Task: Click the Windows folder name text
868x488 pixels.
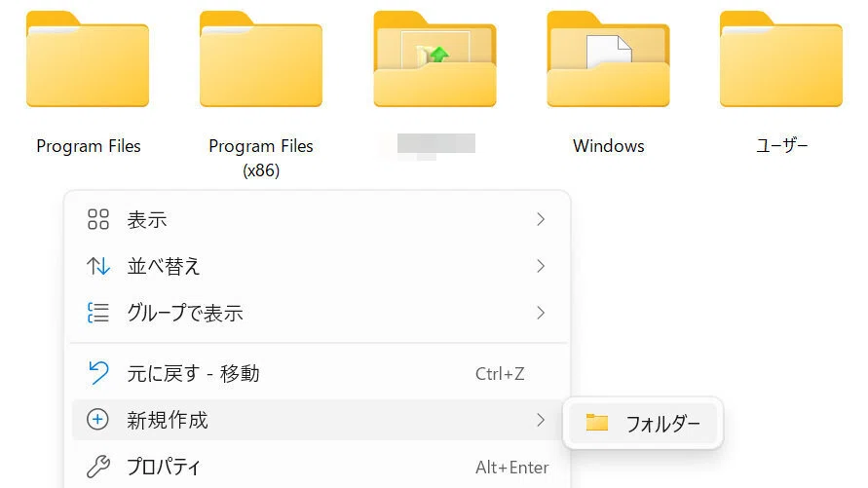Action: [x=608, y=146]
